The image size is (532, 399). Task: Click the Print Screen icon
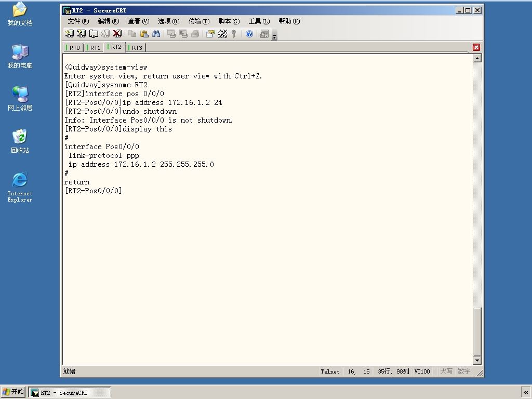click(171, 34)
